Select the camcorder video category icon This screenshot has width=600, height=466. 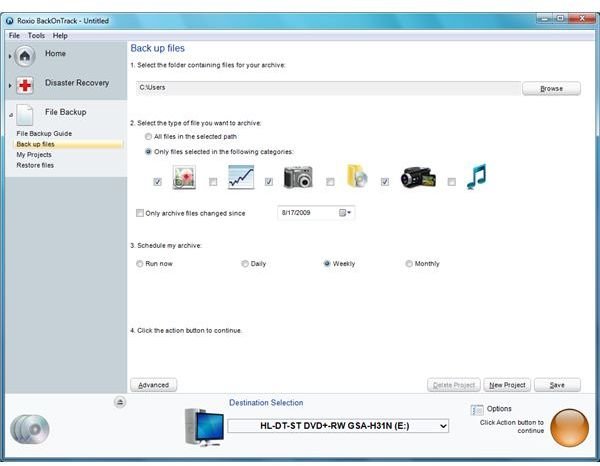[418, 177]
